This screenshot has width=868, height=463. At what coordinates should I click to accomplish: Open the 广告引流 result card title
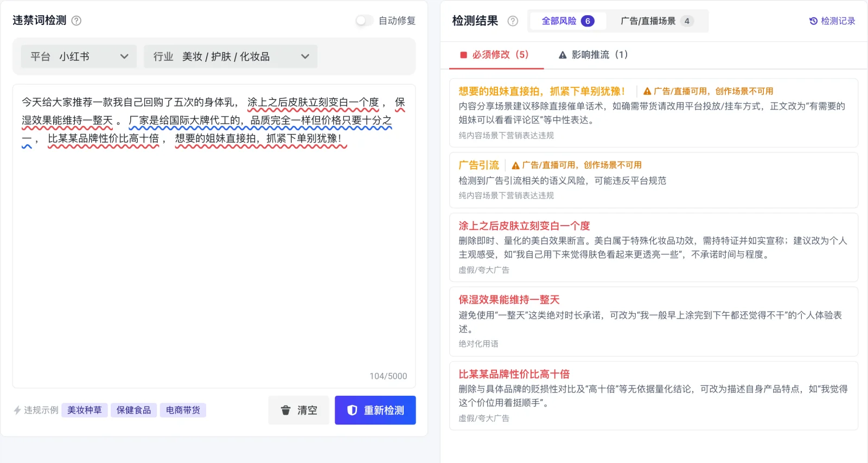pos(478,165)
